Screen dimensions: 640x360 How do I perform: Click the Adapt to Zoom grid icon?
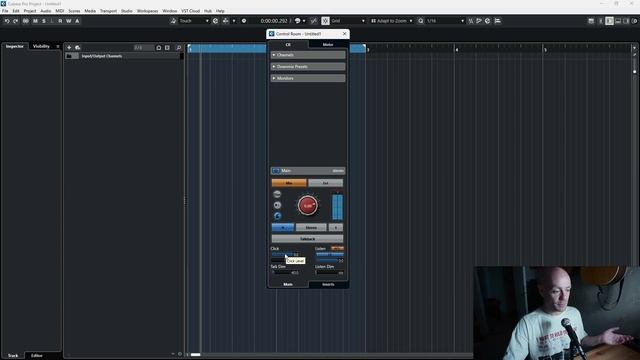click(373, 21)
